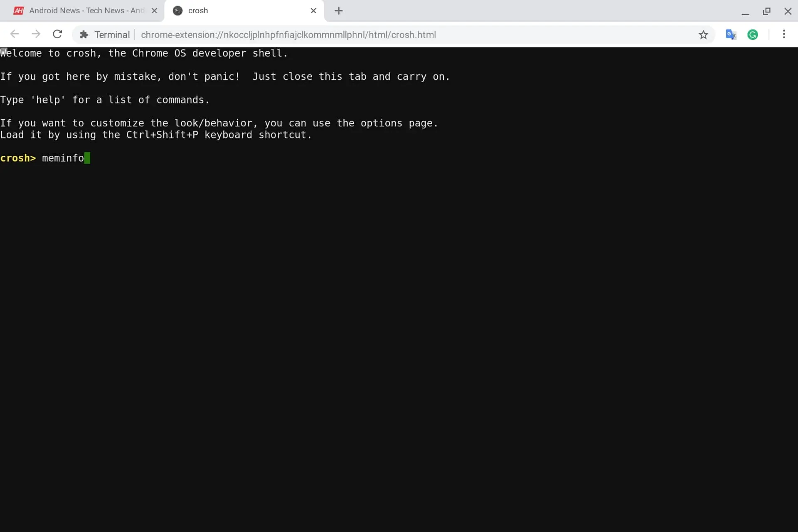
Task: Click the crosh terminal tab
Action: (x=244, y=10)
